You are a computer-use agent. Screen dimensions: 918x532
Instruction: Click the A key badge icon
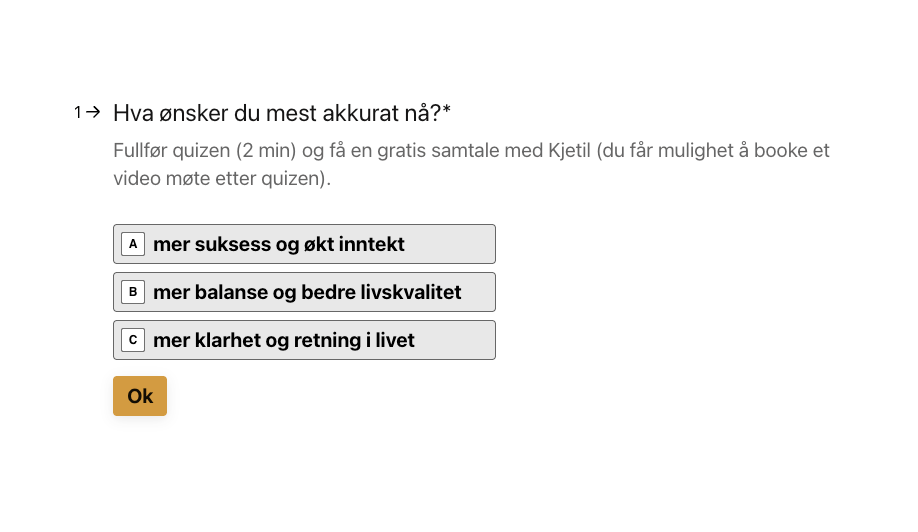coord(133,244)
